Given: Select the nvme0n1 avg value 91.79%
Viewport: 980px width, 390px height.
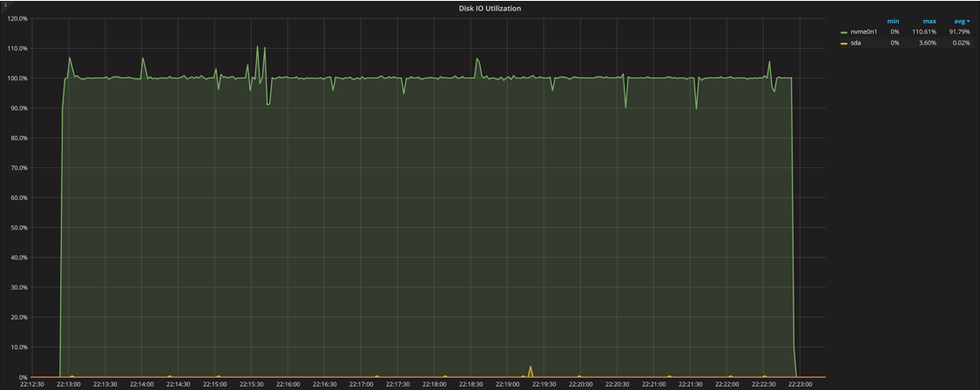Looking at the screenshot, I should [960, 32].
